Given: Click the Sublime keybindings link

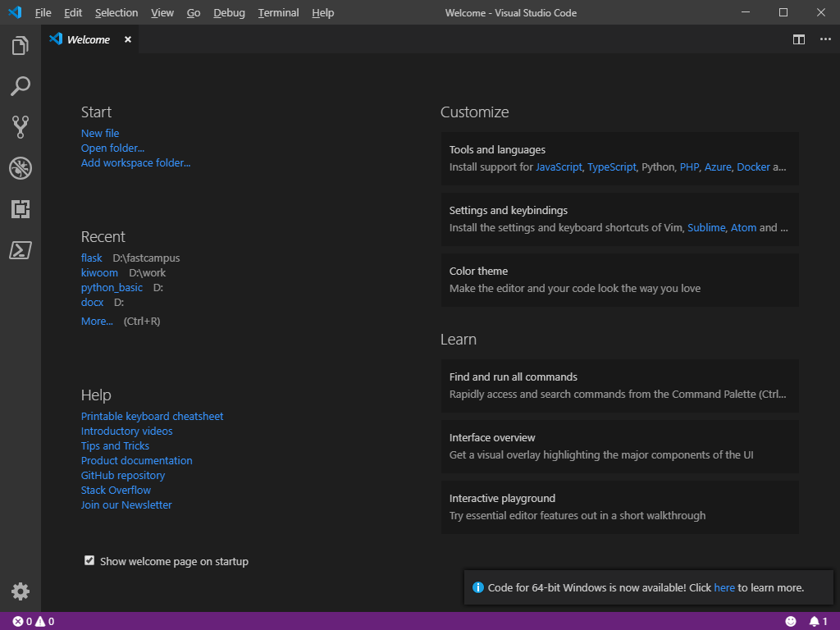Looking at the screenshot, I should [706, 228].
